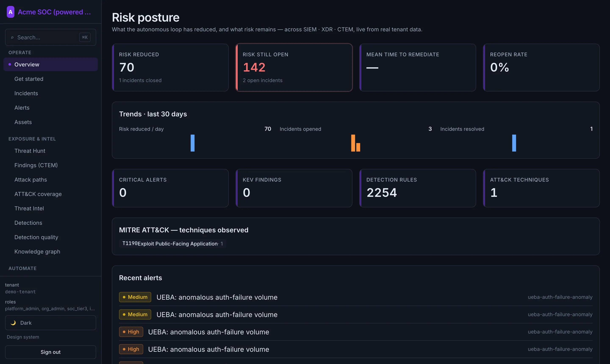Screen dimensions: 610x364
Task: Open the Acme SOC header title
Action: [54, 12]
